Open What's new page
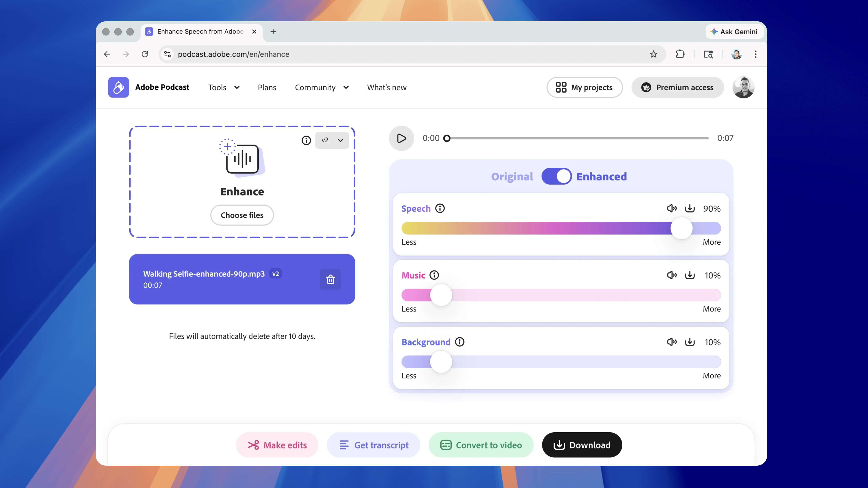This screenshot has height=488, width=868. coord(387,87)
